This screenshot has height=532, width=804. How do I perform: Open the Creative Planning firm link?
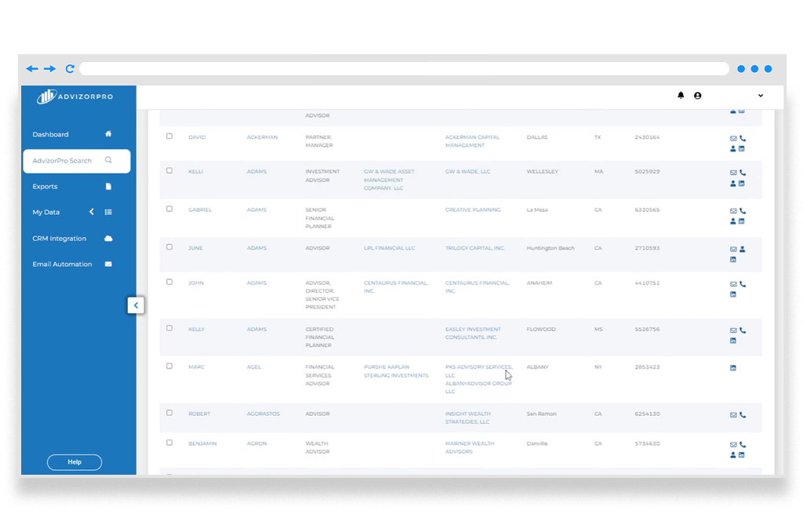[x=473, y=210]
